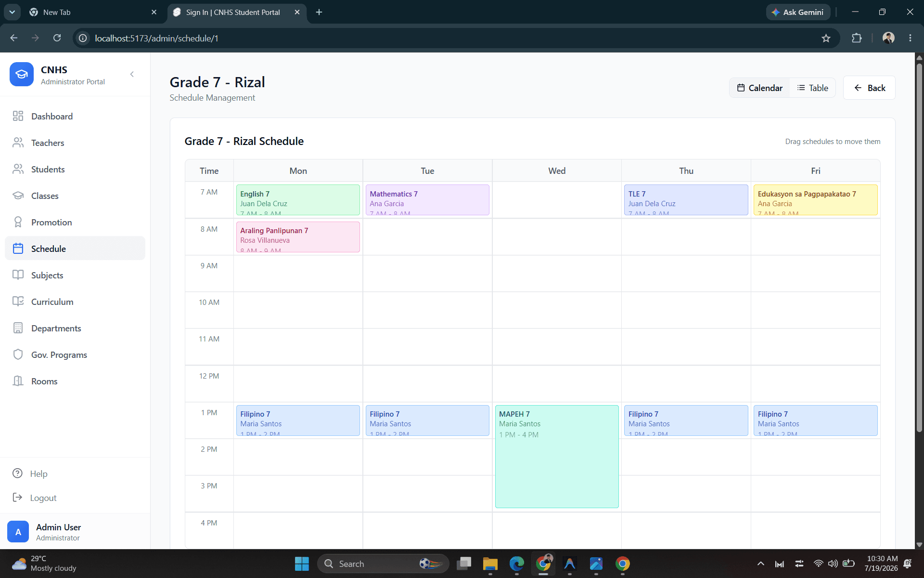
Task: Click the Ask Gemini button
Action: tap(798, 12)
